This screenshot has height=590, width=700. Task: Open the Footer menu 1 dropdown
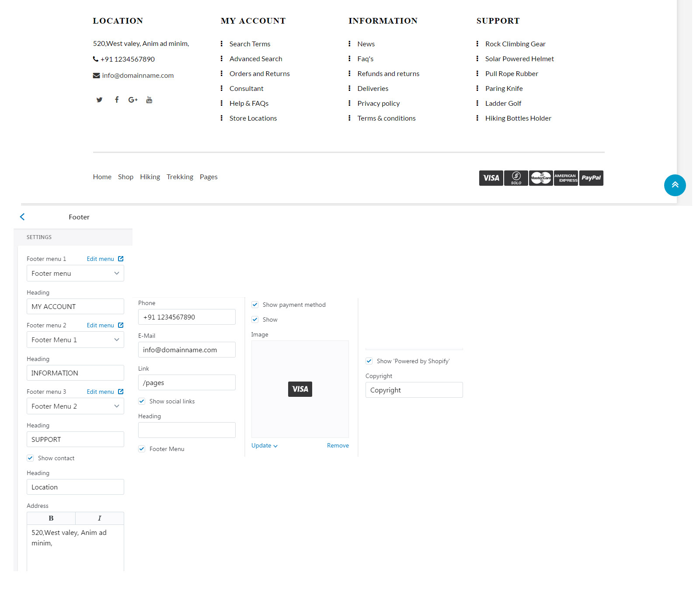coord(75,274)
